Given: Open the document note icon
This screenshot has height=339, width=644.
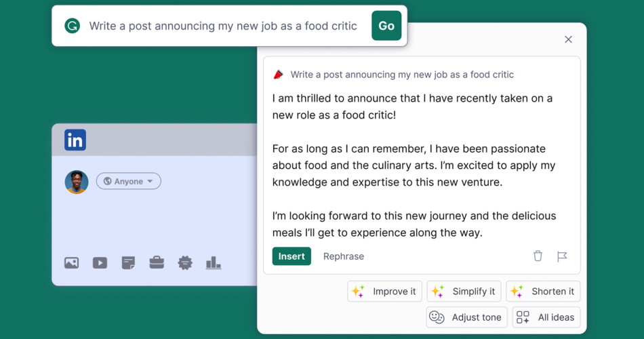Looking at the screenshot, I should click(128, 262).
